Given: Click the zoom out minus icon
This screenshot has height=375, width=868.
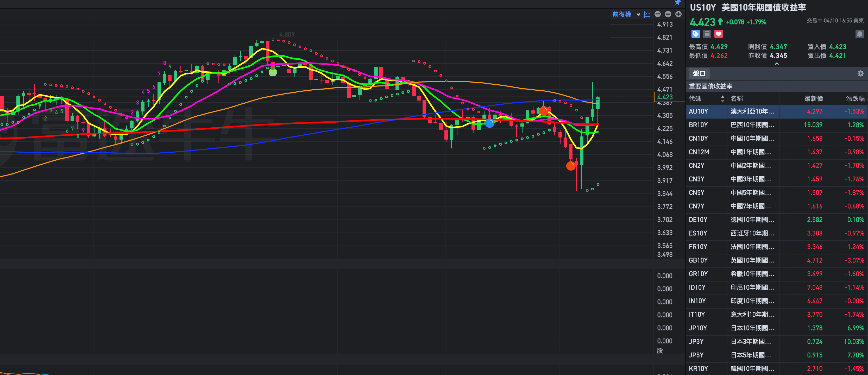Looking at the screenshot, I should point(668,14).
